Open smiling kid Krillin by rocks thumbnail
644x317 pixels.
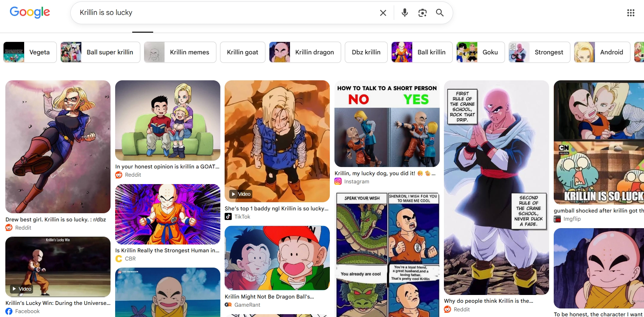(x=599, y=268)
